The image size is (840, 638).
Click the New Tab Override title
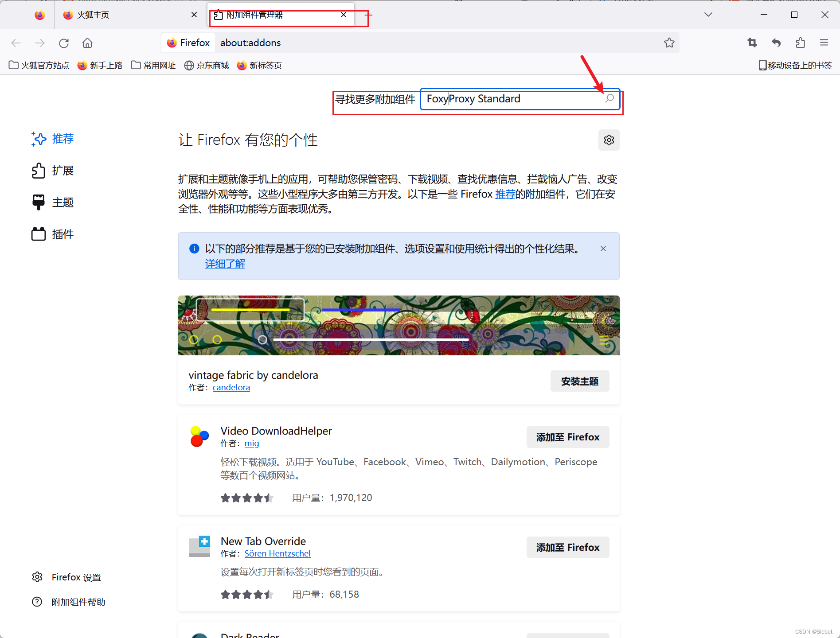tap(263, 541)
